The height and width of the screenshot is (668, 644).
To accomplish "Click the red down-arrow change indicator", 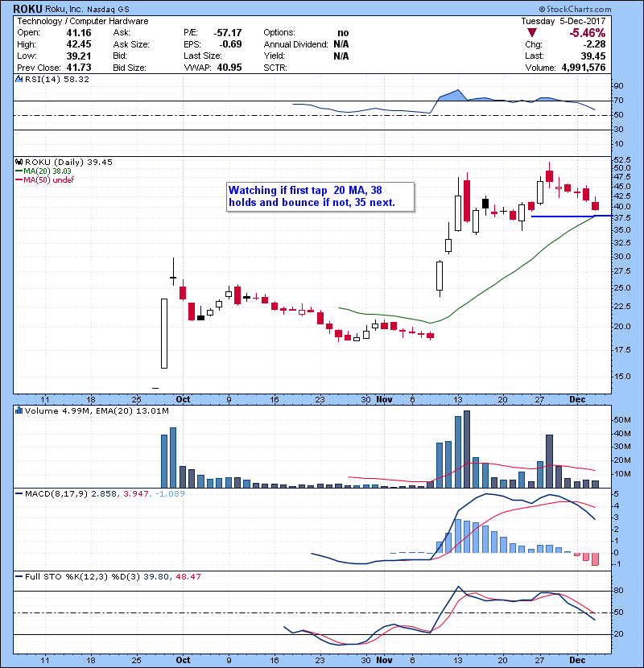I will tap(532, 33).
